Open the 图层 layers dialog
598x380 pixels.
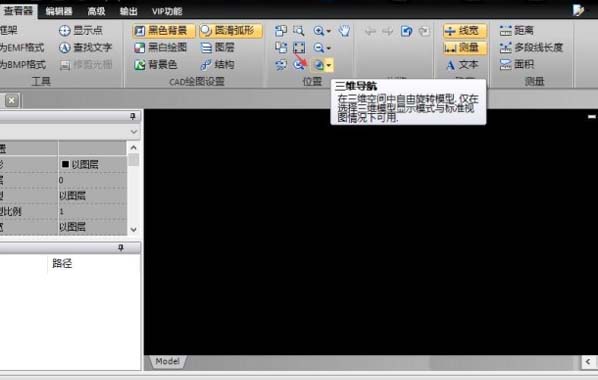(x=217, y=48)
